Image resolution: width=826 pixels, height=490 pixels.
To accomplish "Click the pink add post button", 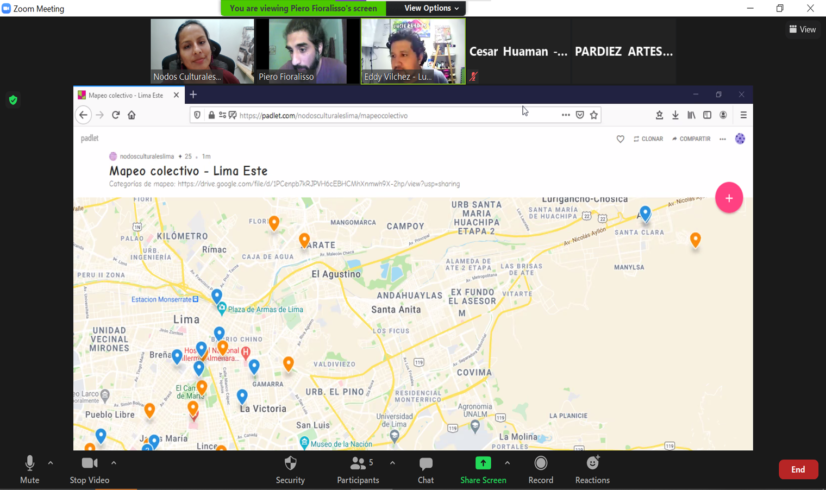I will (x=729, y=198).
